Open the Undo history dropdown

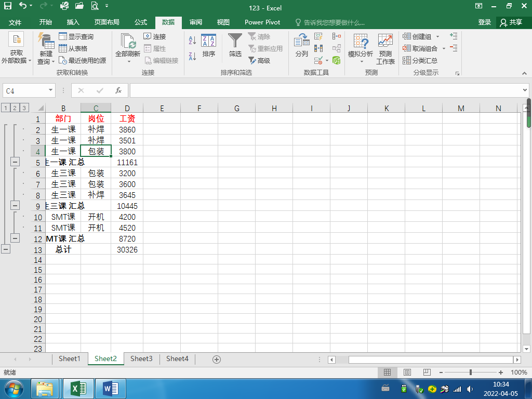(x=31, y=6)
